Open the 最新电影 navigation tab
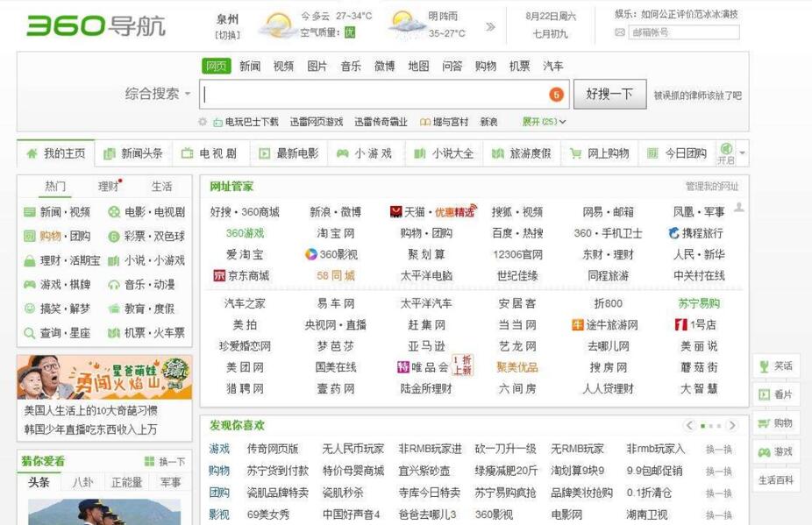Image resolution: width=812 pixels, height=525 pixels. 289,153
